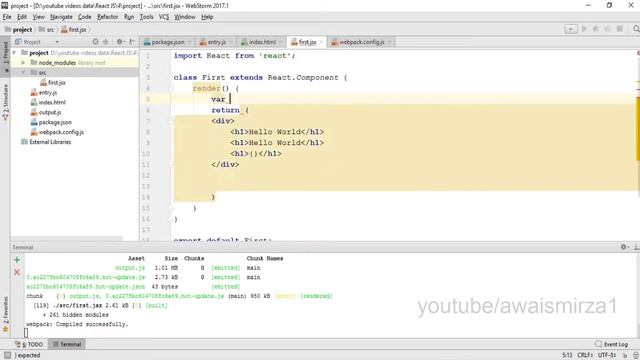Screen dimensions: 640x360
Task: Open the Refactor menu
Action: tap(108, 17)
